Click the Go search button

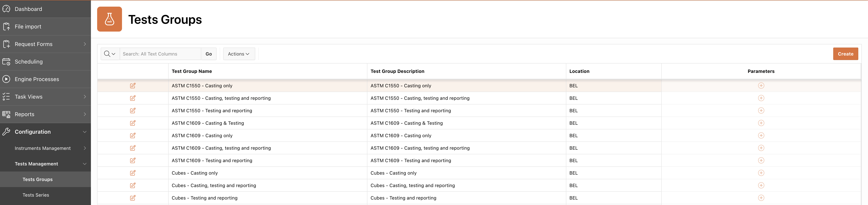[x=209, y=54]
